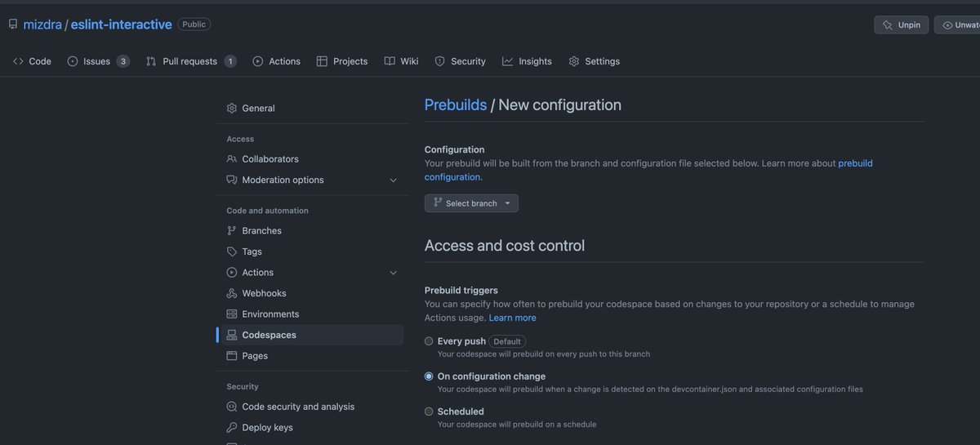
Task: Go to Code security and analysis
Action: click(x=298, y=407)
